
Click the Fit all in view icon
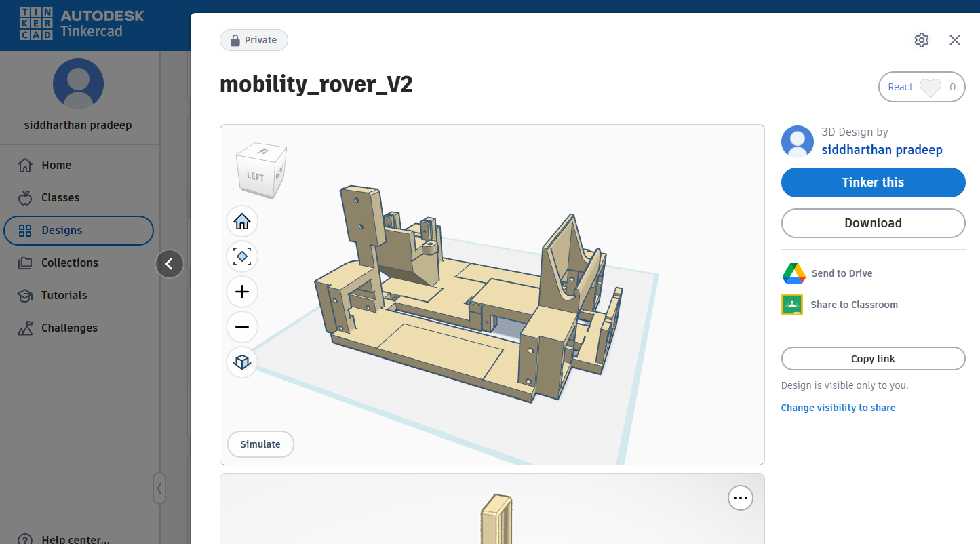(x=242, y=256)
